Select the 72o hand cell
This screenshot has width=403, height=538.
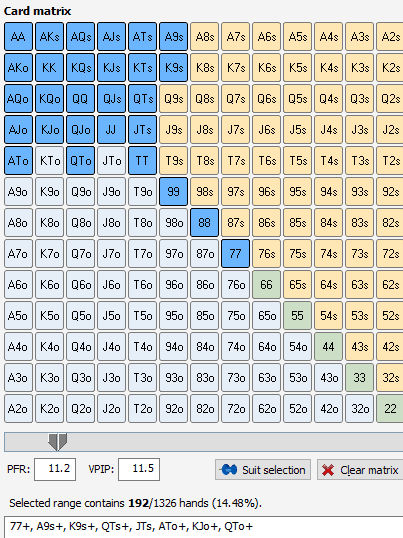pyautogui.click(x=236, y=409)
